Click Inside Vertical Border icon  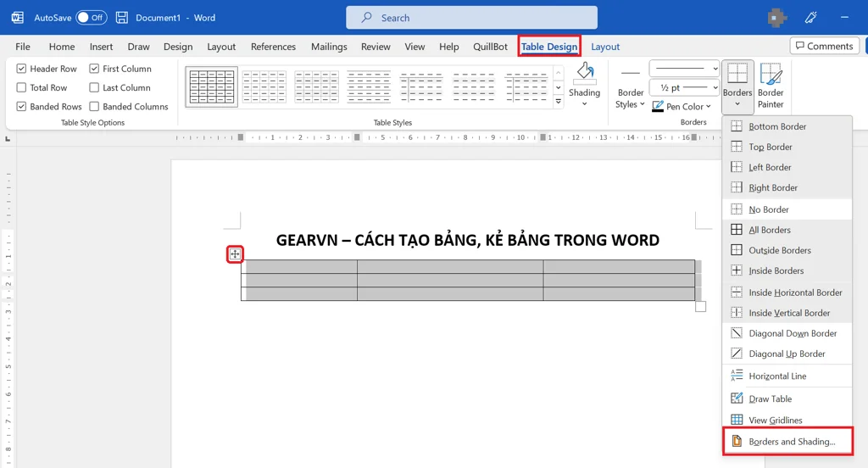coord(737,313)
